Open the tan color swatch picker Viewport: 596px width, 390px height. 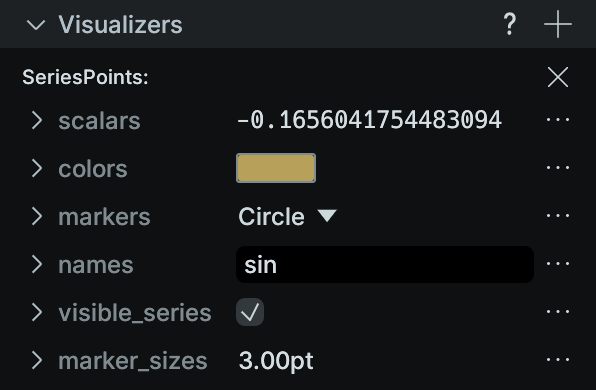pyautogui.click(x=276, y=168)
